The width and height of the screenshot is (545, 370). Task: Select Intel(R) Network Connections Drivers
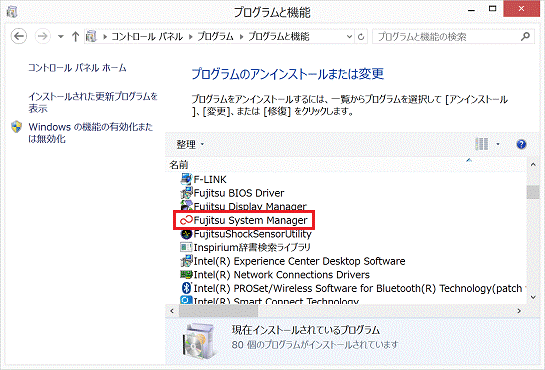tap(282, 275)
